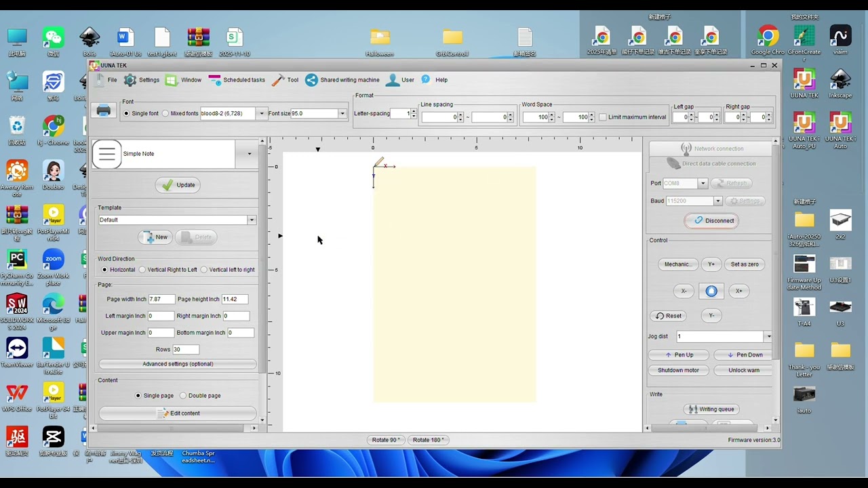Viewport: 868px width, 488px height.
Task: Click the X- jog button
Action: (x=684, y=291)
